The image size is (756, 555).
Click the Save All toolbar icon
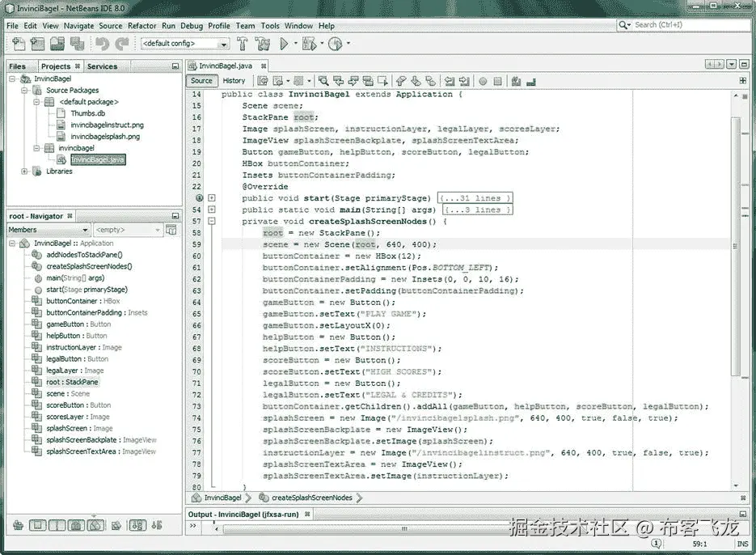77,44
